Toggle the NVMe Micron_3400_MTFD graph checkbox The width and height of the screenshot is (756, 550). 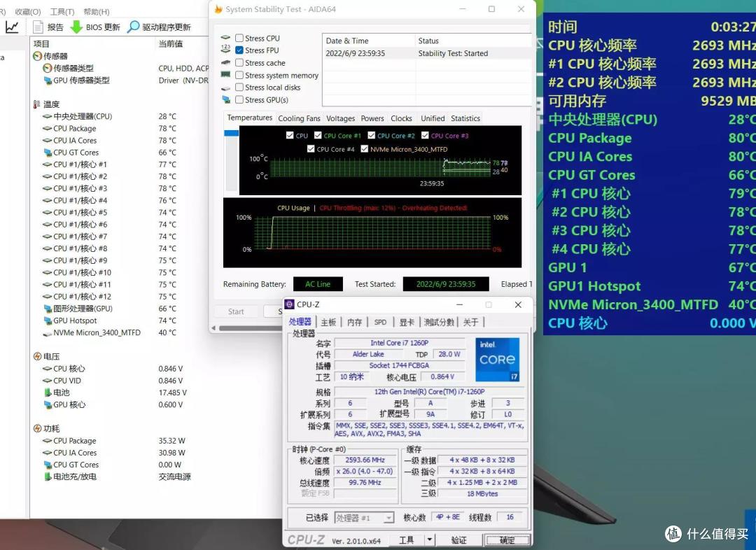pos(365,149)
